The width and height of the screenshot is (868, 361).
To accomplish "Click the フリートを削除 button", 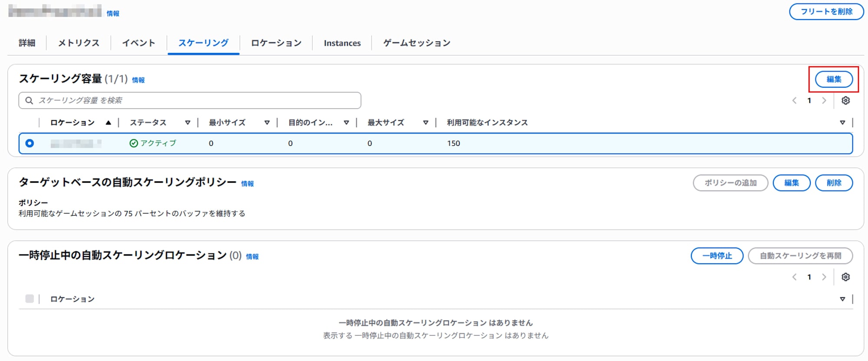I will click(x=826, y=12).
